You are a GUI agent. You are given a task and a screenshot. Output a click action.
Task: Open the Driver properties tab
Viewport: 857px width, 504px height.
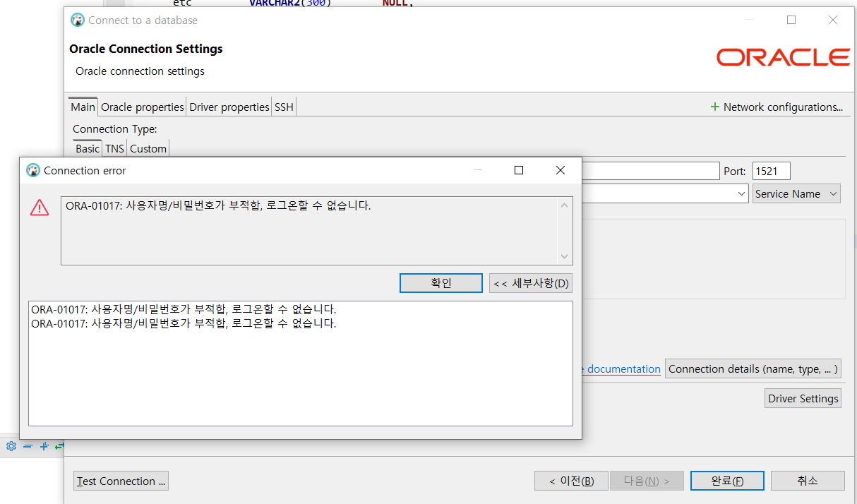[x=229, y=107]
